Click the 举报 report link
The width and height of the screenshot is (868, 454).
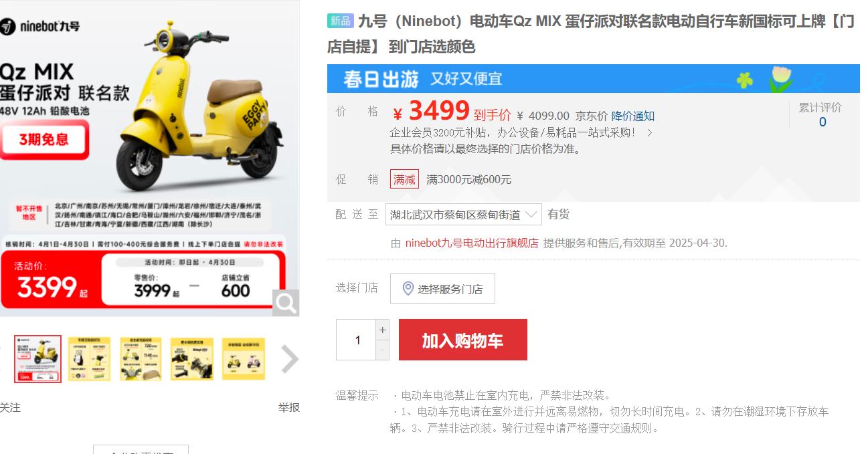[x=289, y=407]
